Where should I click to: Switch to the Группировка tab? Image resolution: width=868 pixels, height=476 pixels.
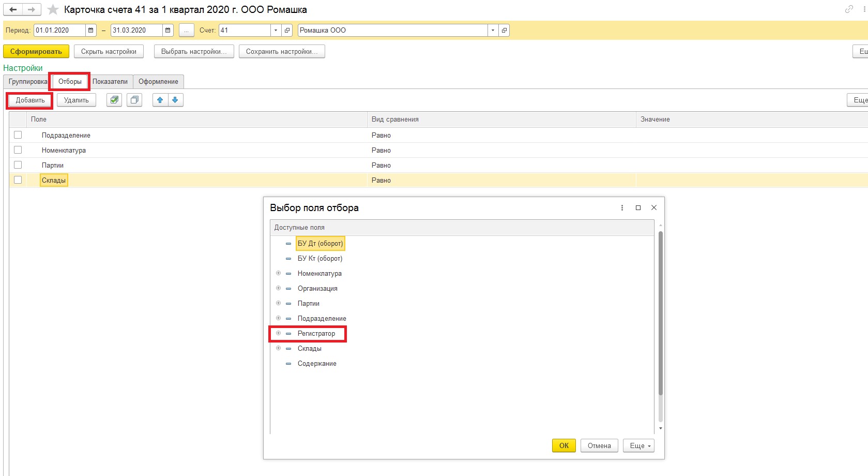(x=27, y=82)
